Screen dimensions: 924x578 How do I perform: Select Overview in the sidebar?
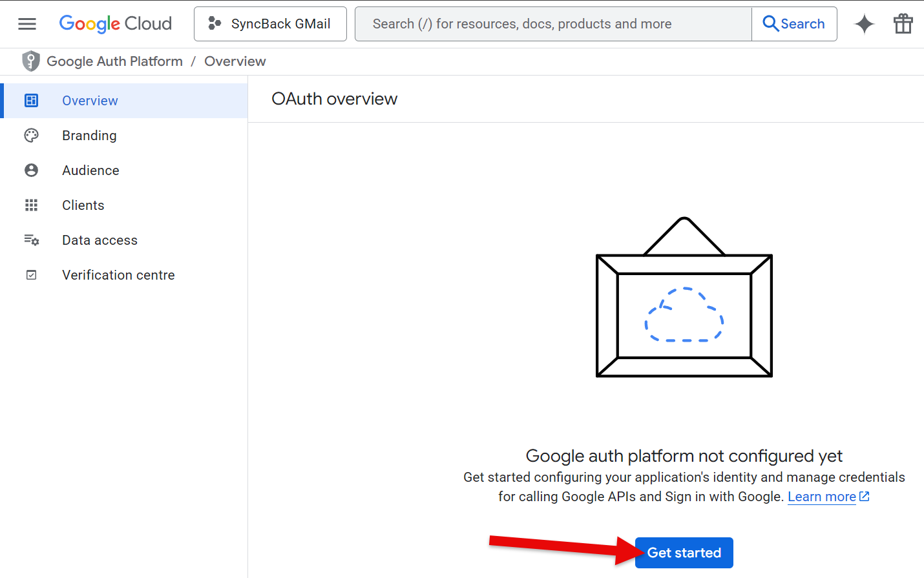click(x=90, y=101)
